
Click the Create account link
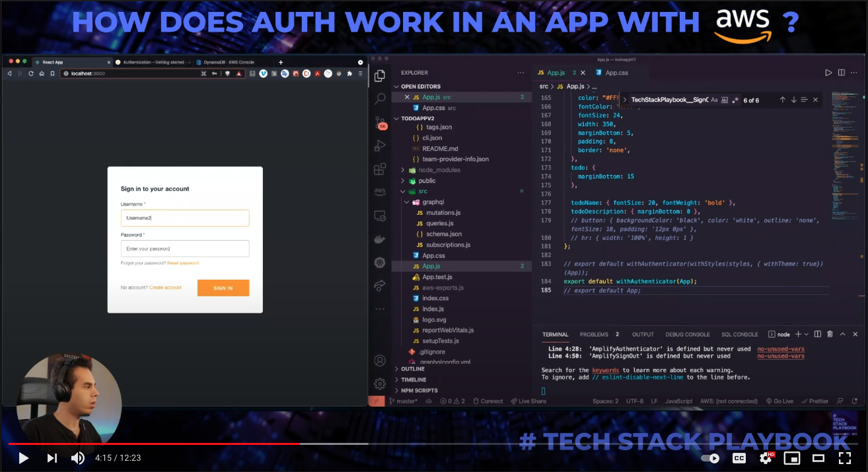(165, 288)
